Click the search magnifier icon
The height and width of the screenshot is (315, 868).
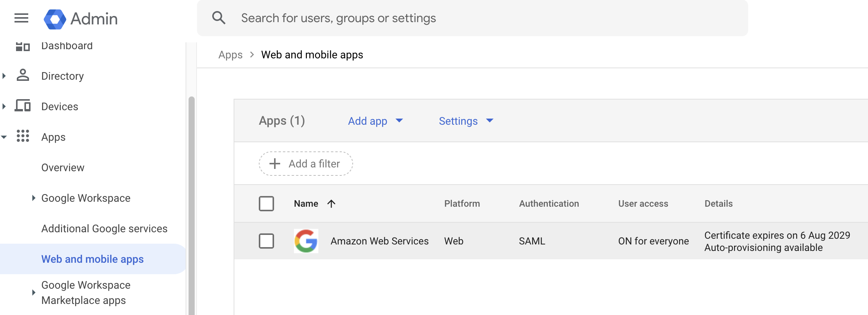[x=219, y=18]
